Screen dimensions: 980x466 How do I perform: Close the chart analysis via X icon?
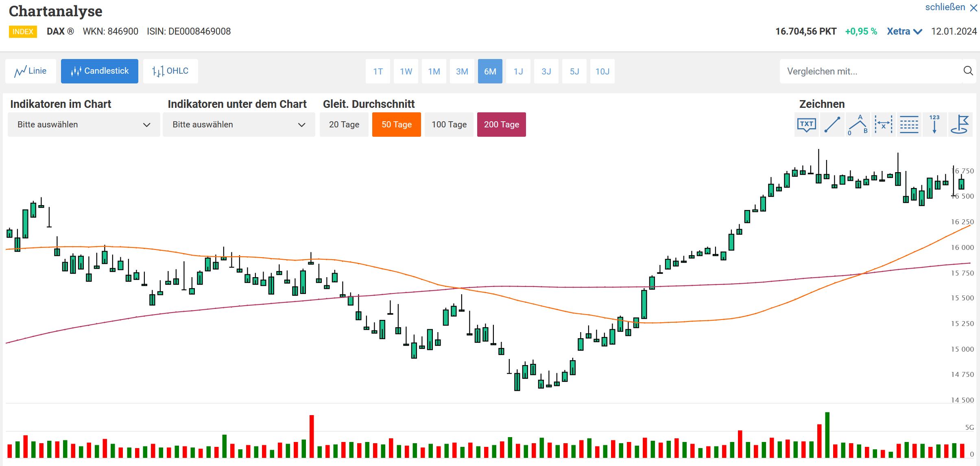point(973,8)
